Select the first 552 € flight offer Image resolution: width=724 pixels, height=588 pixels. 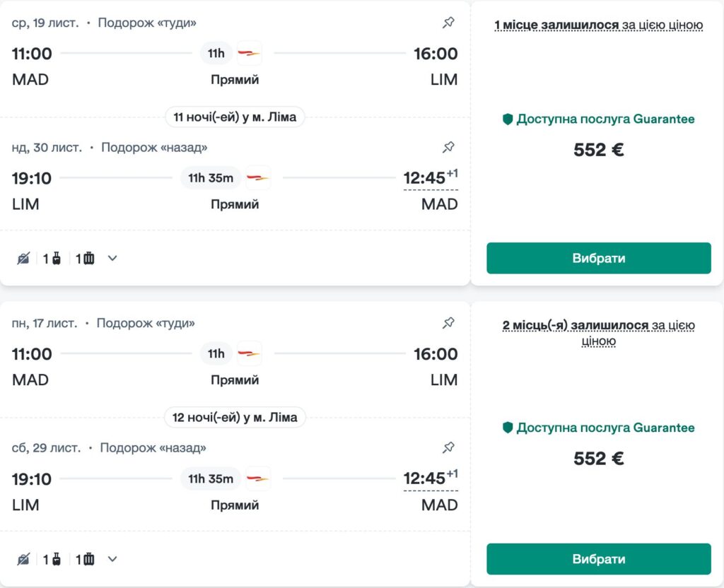pyautogui.click(x=598, y=258)
